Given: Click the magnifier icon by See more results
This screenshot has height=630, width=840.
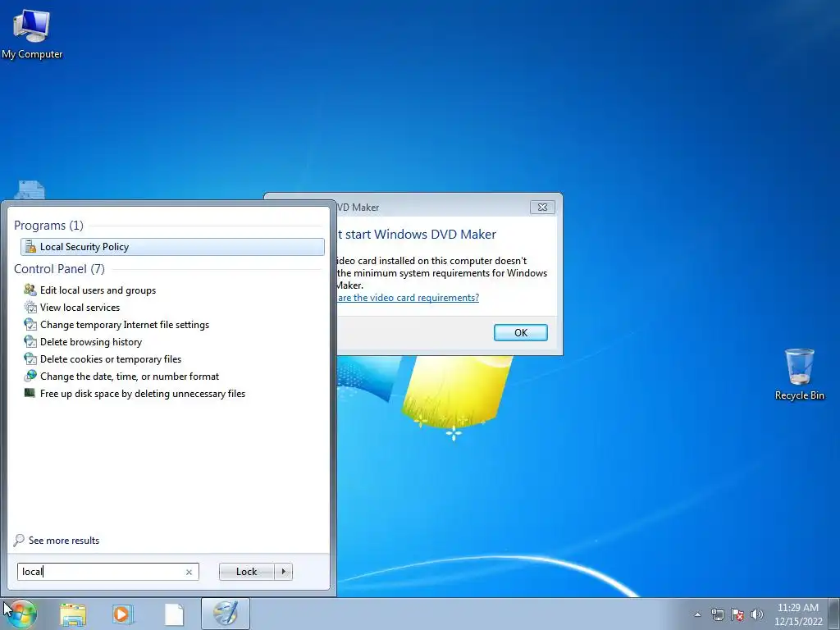Looking at the screenshot, I should (19, 540).
